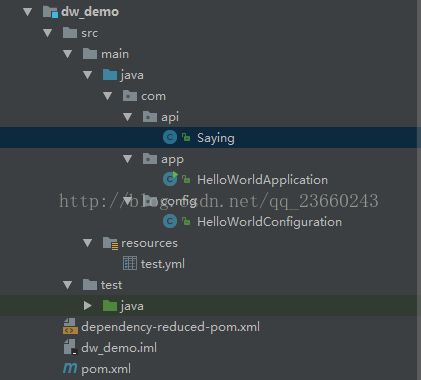421x380 pixels.
Task: Click the dependency-reduced-pom.xml file icon
Action: [70, 326]
